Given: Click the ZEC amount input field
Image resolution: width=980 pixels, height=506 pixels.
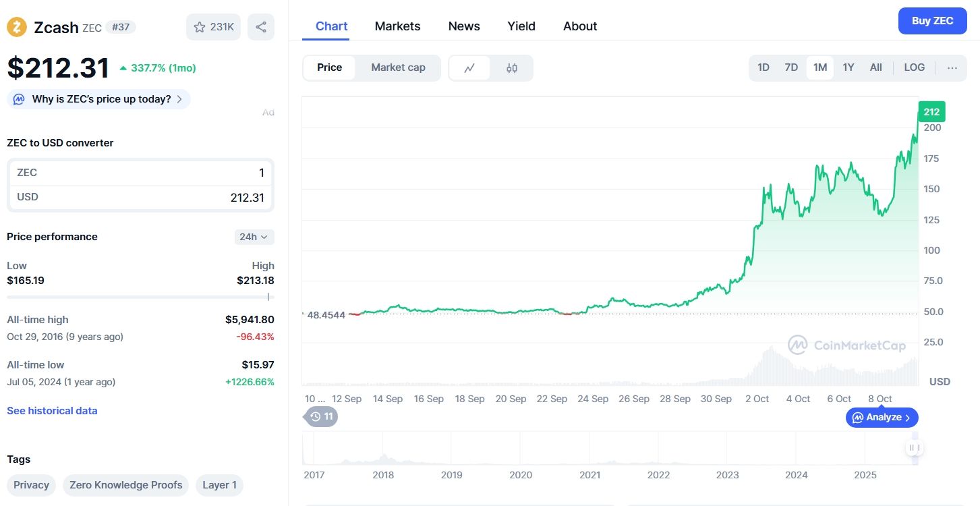Looking at the screenshot, I should [x=140, y=173].
